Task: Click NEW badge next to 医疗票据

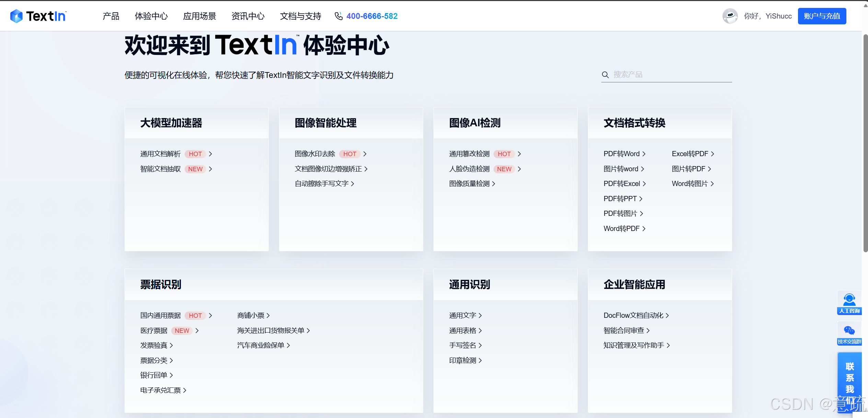Action: 182,331
